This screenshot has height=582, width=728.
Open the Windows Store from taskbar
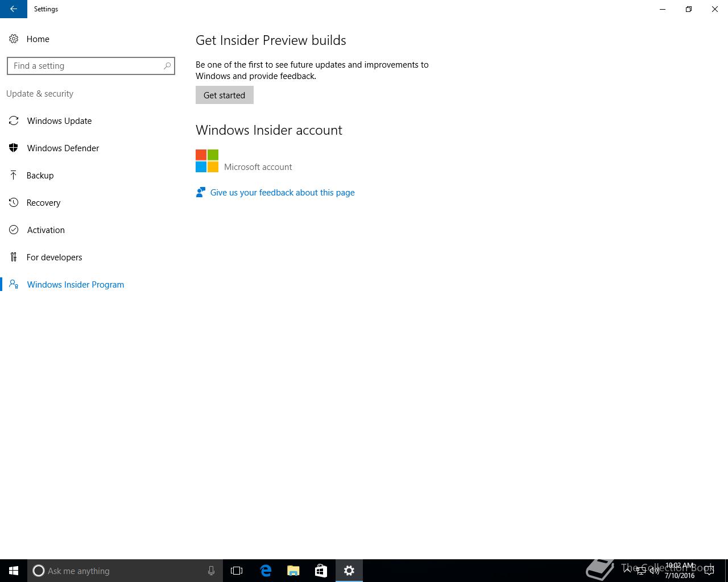pos(321,571)
